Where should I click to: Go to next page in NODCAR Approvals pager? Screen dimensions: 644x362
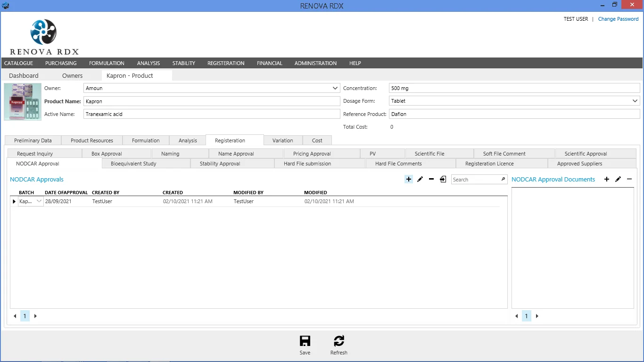[x=35, y=316]
